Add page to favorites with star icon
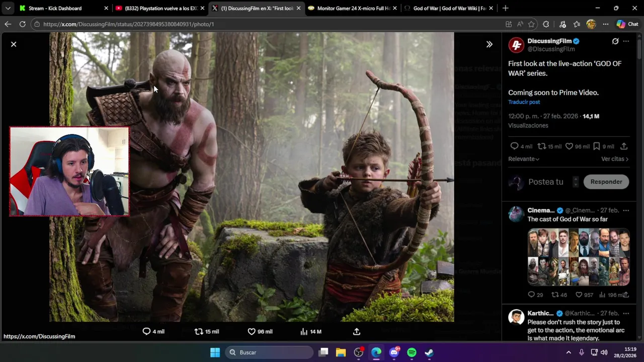Image resolution: width=644 pixels, height=362 pixels. click(531, 24)
